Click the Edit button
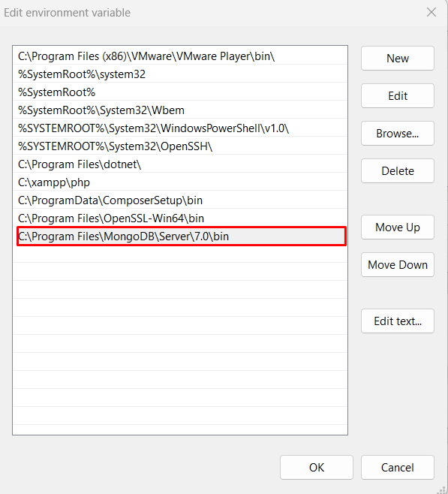Image resolution: width=448 pixels, height=494 pixels. (398, 96)
